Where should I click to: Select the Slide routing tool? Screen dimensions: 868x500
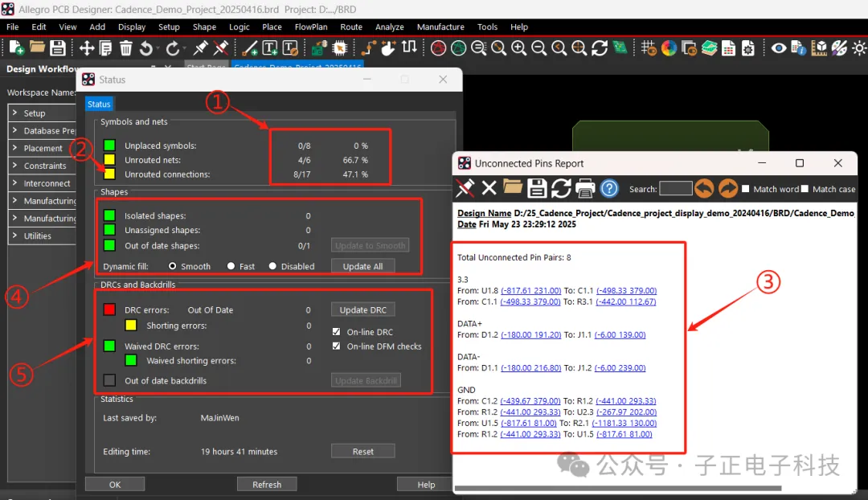389,48
